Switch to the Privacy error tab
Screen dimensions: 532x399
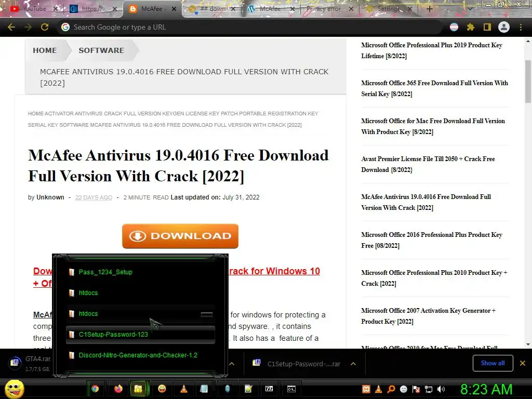(323, 9)
